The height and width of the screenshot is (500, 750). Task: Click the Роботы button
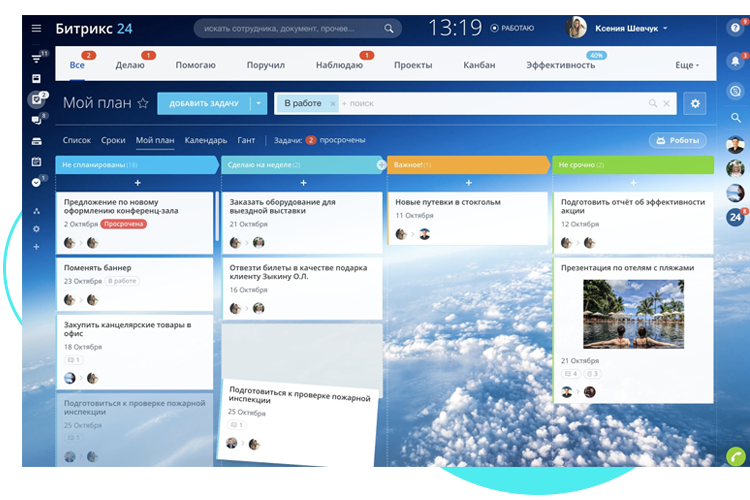(x=677, y=141)
